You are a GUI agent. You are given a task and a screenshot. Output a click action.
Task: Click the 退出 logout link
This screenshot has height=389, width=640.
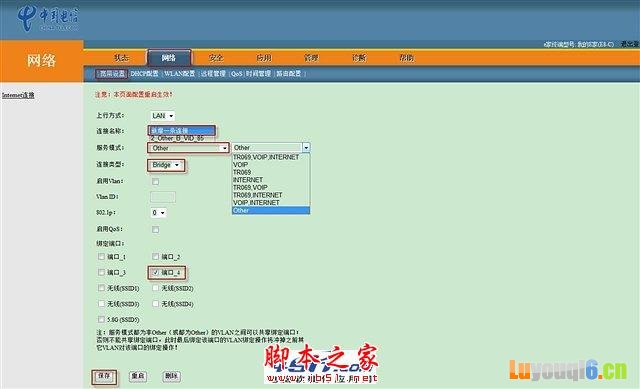coord(630,44)
